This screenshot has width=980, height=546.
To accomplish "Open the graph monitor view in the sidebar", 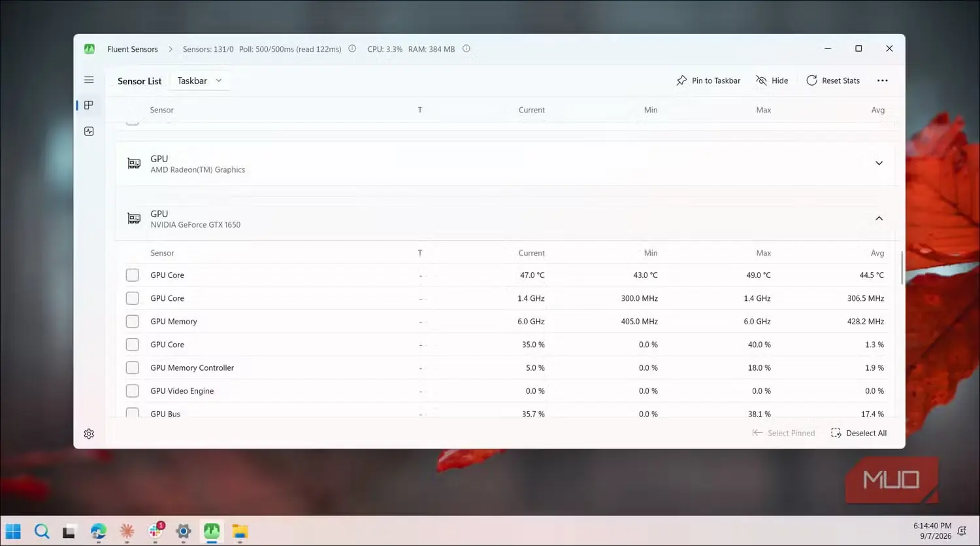I will point(89,131).
